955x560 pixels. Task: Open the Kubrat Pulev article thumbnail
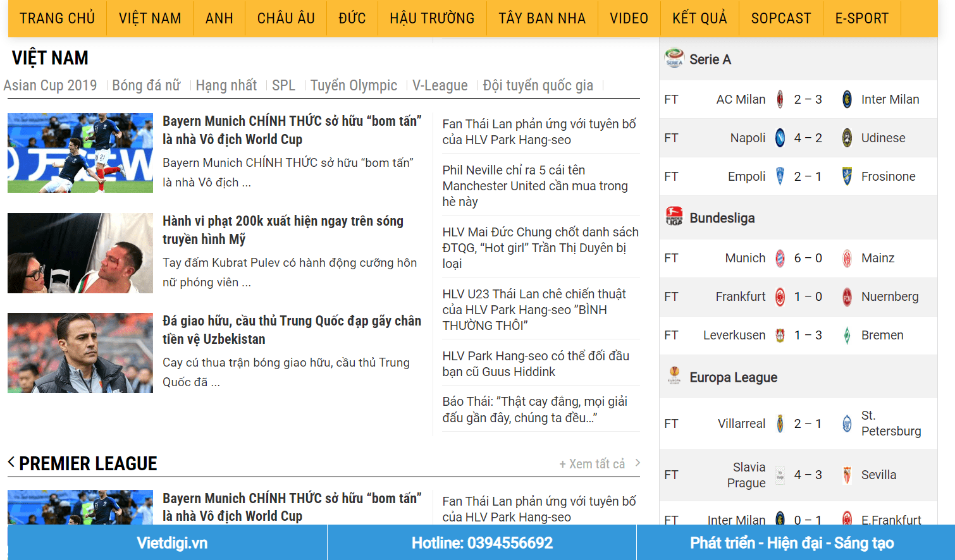[x=80, y=253]
